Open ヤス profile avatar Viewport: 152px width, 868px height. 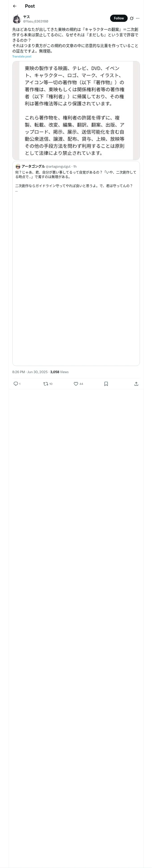tap(16, 19)
